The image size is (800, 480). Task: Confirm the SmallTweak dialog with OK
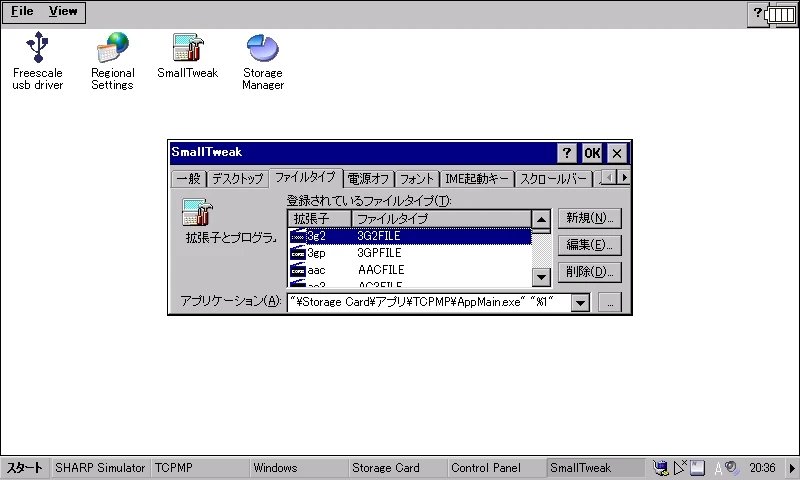coord(592,153)
